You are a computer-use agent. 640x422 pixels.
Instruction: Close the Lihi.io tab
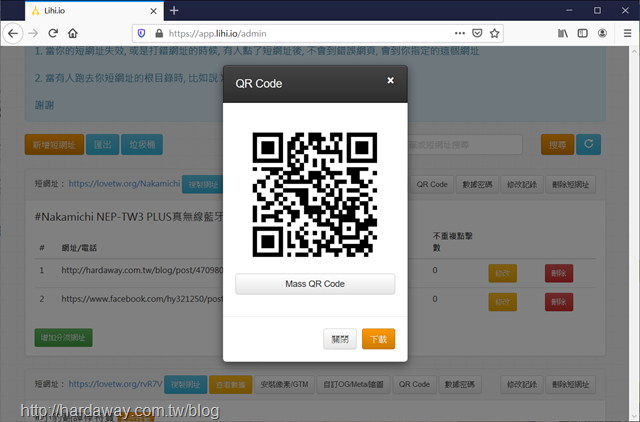pyautogui.click(x=153, y=11)
